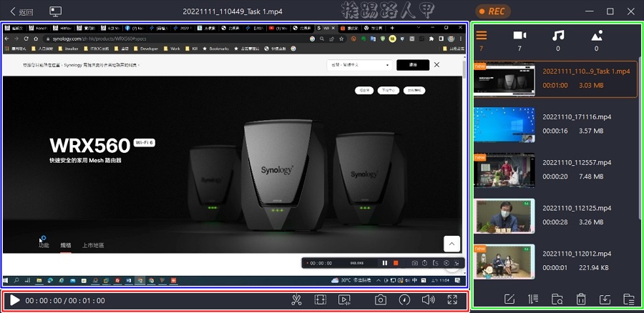Switch to the audio files tab
The width and height of the screenshot is (644, 313).
pyautogui.click(x=558, y=36)
